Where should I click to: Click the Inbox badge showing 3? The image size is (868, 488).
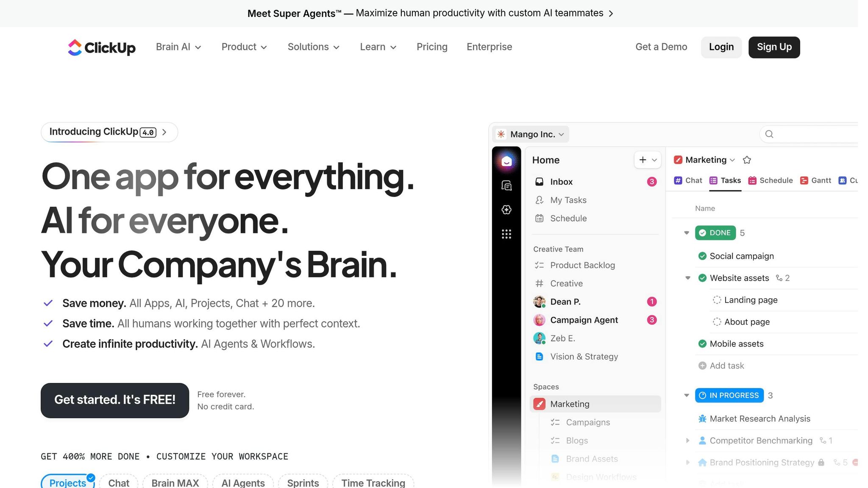[652, 182]
